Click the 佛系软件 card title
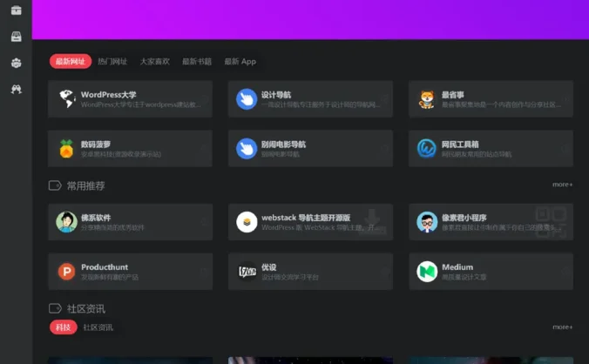Screen dimensions: 589x364 coord(96,218)
